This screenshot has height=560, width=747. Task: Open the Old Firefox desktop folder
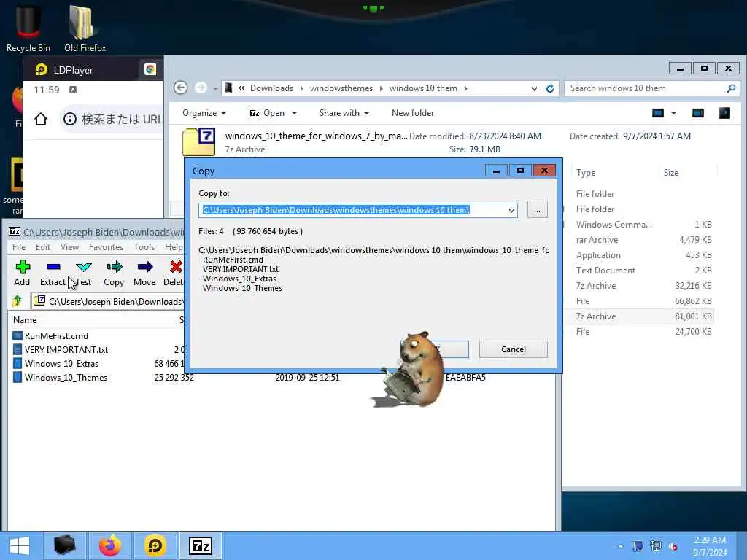point(85,28)
